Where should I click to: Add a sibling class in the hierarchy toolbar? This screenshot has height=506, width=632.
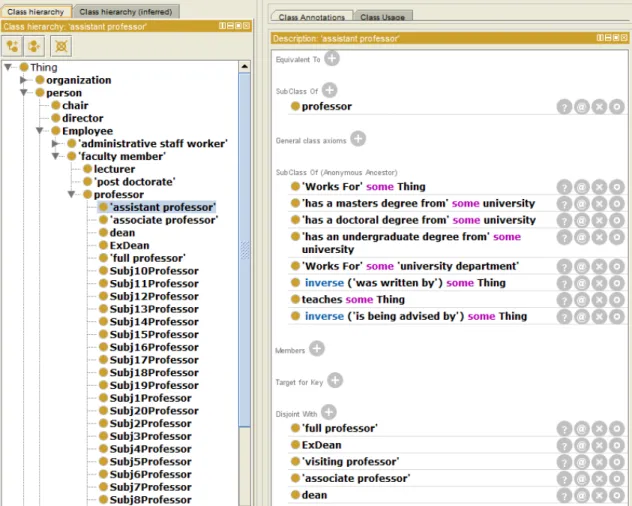[x=34, y=46]
